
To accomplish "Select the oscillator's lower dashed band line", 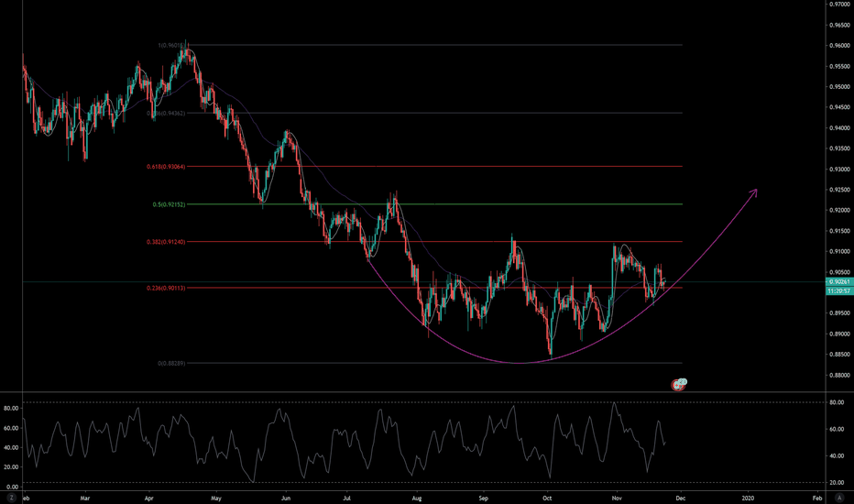I will [x=367, y=482].
